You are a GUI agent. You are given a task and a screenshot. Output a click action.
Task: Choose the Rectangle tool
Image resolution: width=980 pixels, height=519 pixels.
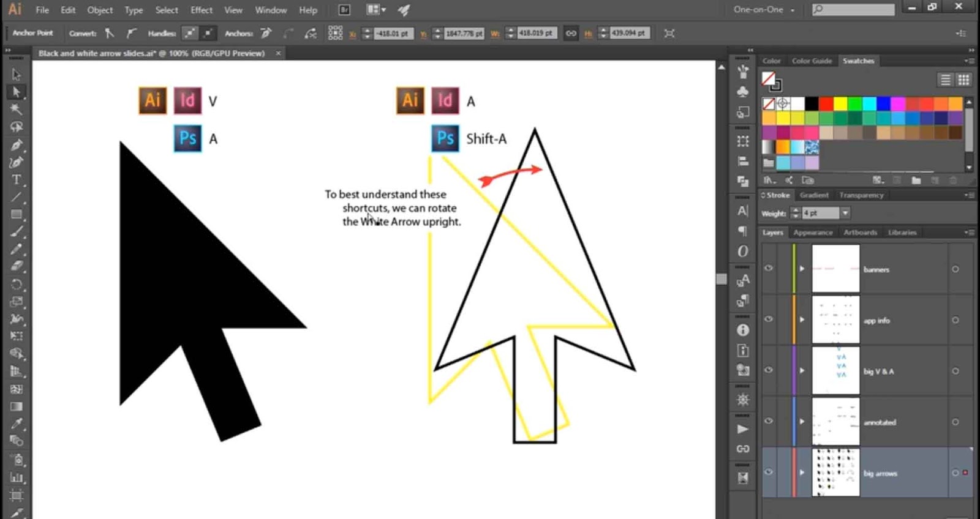click(x=17, y=215)
